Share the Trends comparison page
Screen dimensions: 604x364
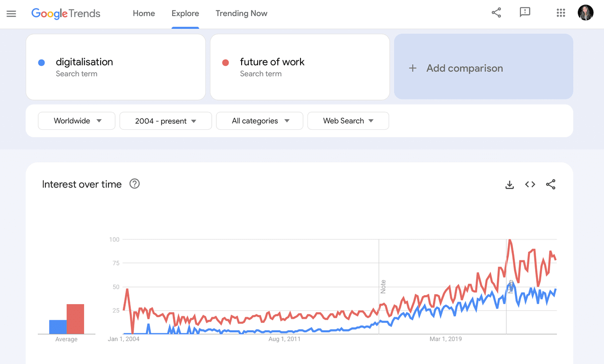[x=496, y=13]
